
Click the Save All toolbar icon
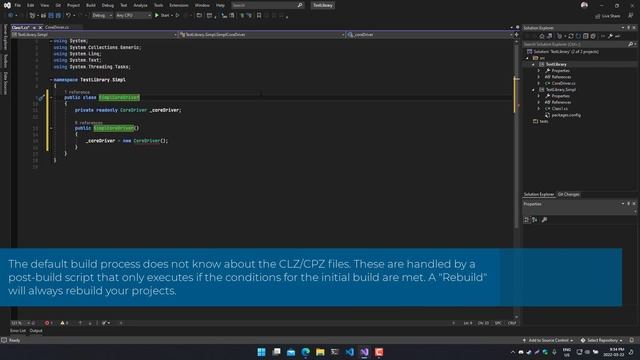pyautogui.click(x=58, y=16)
